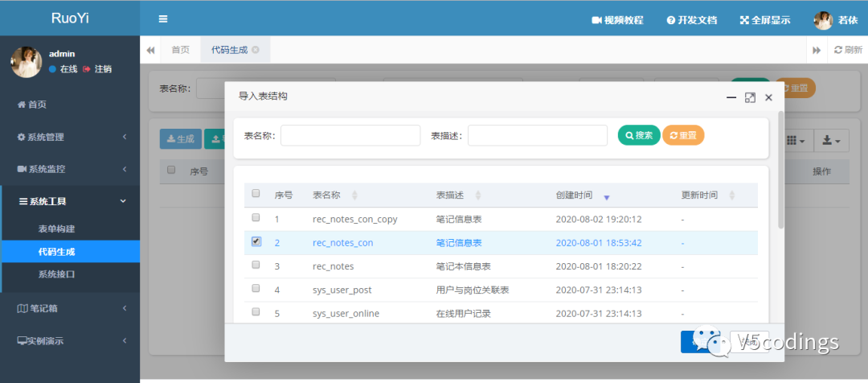Switch to the 首页 tab
Image resolution: width=868 pixels, height=383 pixels.
181,50
